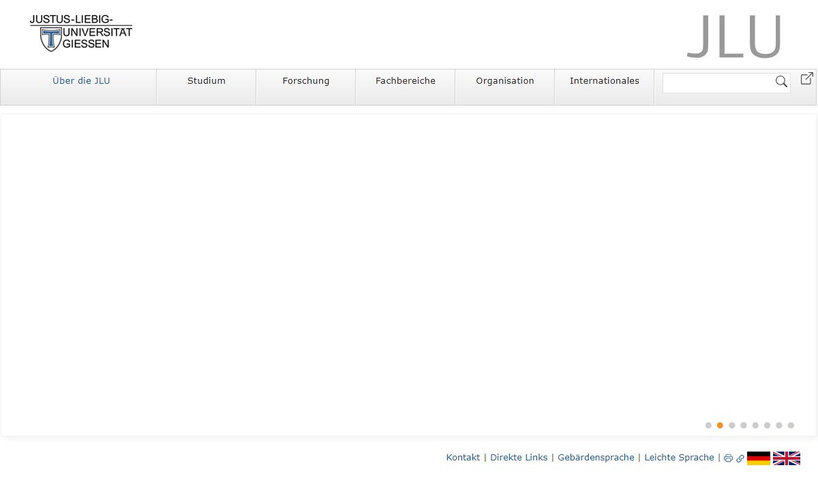Image resolution: width=818 pixels, height=504 pixels.
Task: Select the first slideshow dot
Action: [708, 426]
